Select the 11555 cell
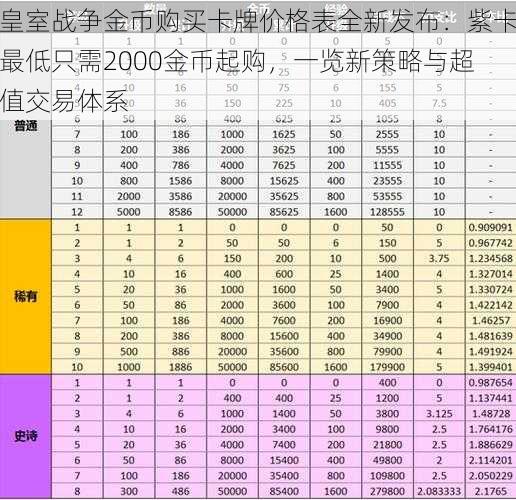 tap(387, 165)
